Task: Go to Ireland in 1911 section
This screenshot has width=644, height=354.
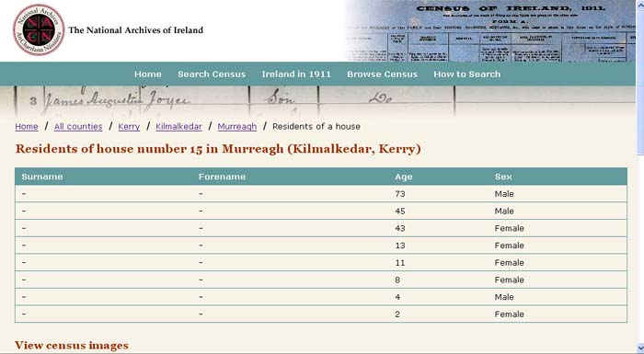Action: (x=296, y=74)
